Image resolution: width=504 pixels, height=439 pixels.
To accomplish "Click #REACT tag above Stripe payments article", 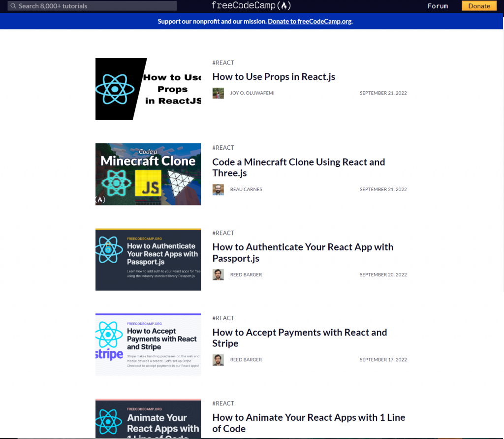I will 223,318.
